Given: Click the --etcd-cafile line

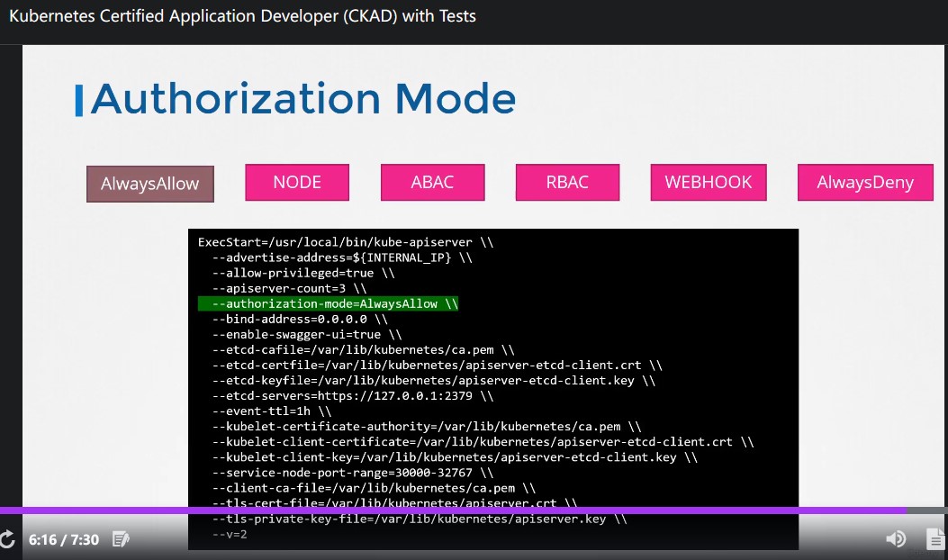Looking at the screenshot, I should [x=364, y=349].
